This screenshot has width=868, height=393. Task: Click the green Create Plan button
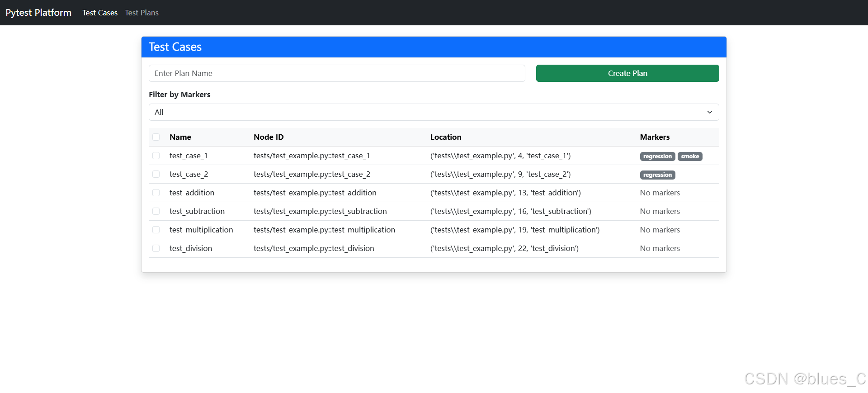627,73
